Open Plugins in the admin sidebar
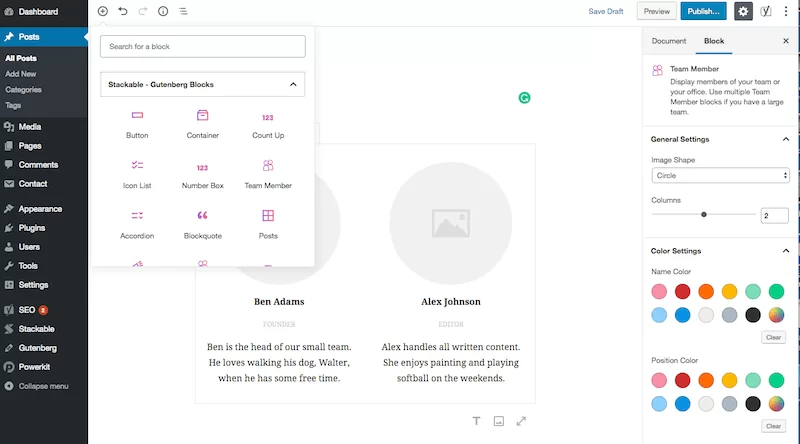The height and width of the screenshot is (444, 800). click(x=31, y=228)
